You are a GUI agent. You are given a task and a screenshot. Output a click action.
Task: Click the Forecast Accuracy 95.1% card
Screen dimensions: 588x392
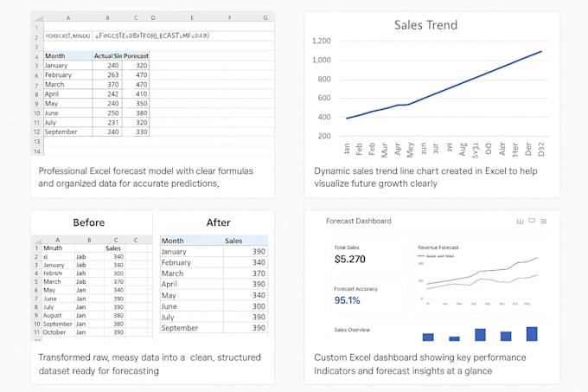(365, 296)
